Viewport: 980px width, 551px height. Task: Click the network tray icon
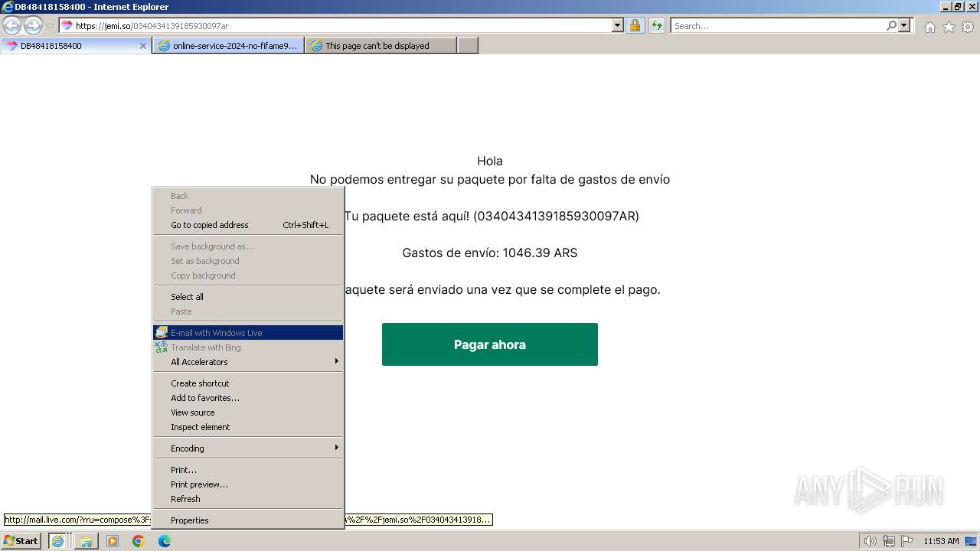[x=889, y=541]
